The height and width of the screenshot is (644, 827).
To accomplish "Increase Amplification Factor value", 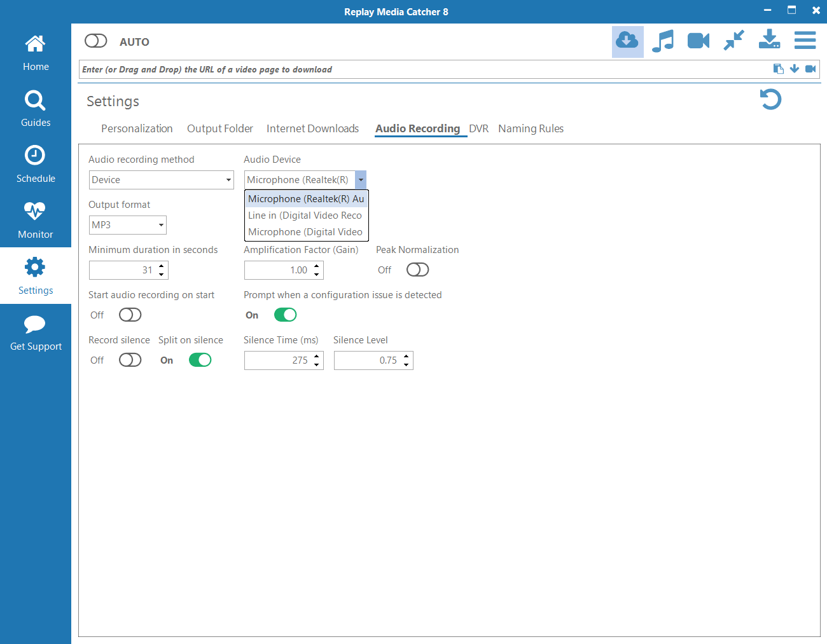I will (x=317, y=266).
